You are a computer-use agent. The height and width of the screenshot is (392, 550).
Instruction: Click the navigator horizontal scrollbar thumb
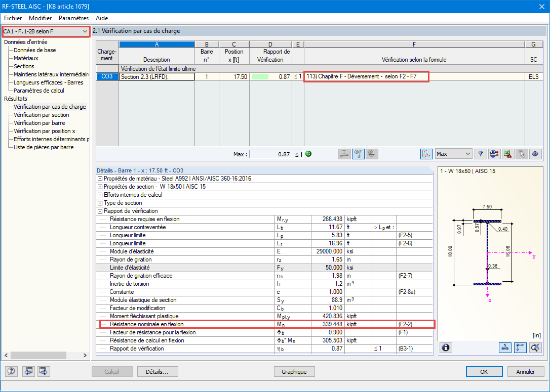(x=38, y=355)
